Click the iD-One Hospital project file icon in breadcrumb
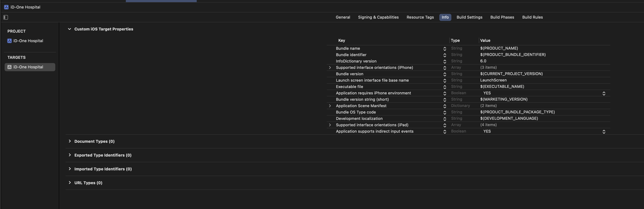The width and height of the screenshot is (644, 209). [6, 7]
